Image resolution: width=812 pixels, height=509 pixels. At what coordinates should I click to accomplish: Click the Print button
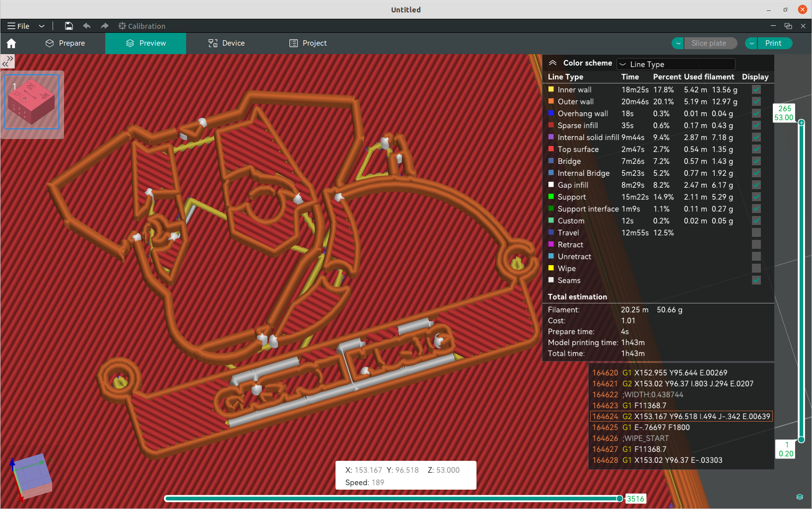point(773,43)
